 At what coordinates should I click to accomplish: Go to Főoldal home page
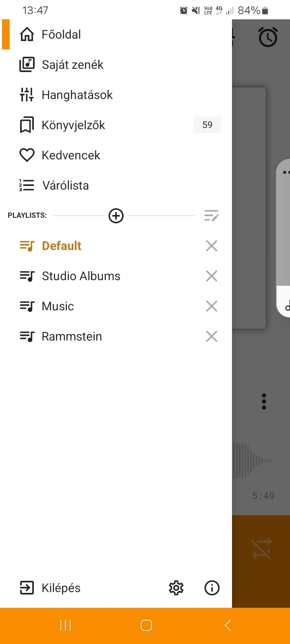click(61, 35)
